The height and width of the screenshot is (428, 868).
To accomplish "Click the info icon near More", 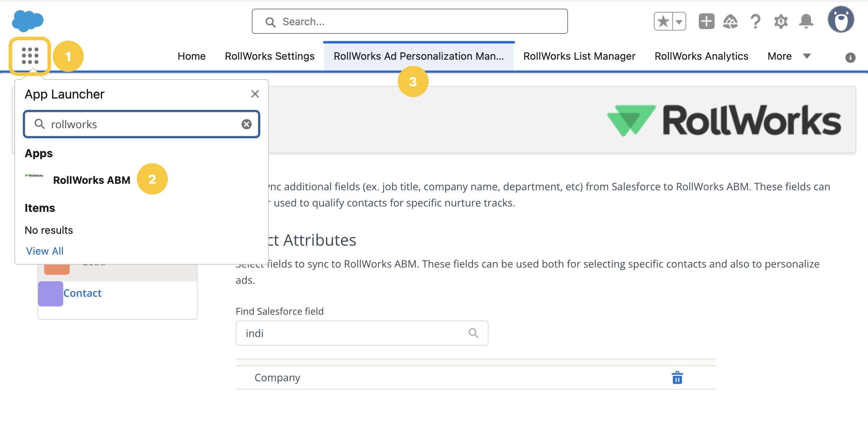I will tap(850, 58).
